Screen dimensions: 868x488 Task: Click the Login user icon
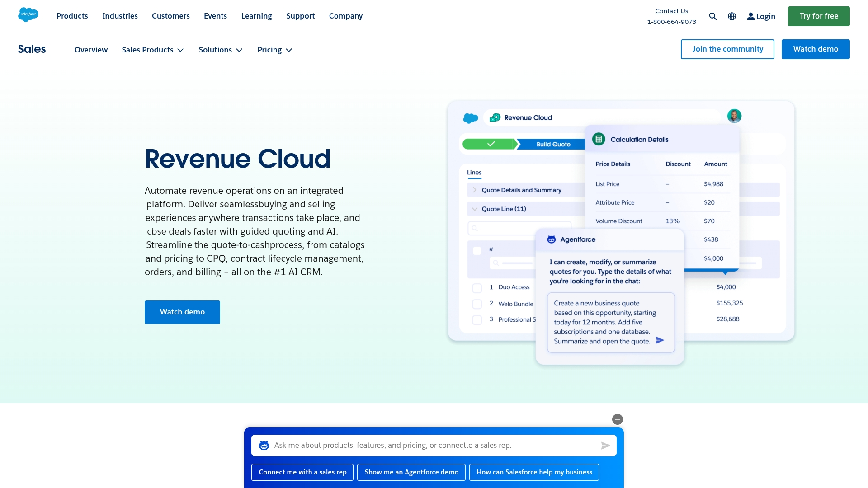coord(750,16)
